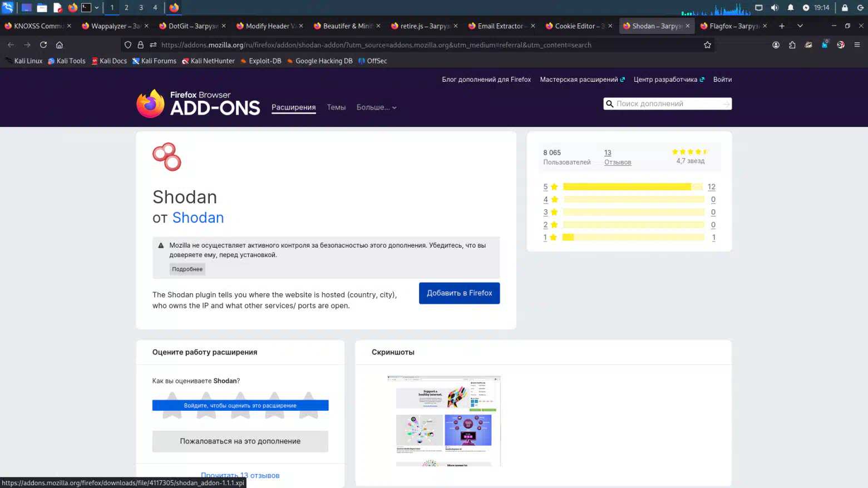Screen dimensions: 868x488
Task: Bookmark this page with star icon
Action: pyautogui.click(x=707, y=45)
